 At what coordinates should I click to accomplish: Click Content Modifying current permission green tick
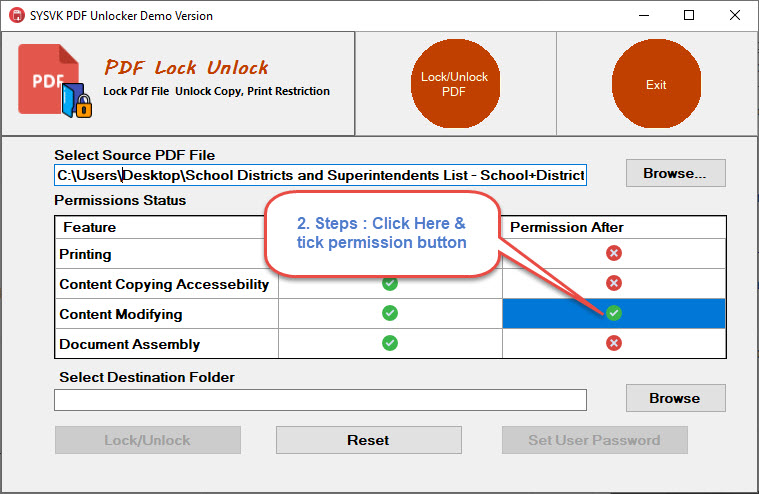point(390,313)
